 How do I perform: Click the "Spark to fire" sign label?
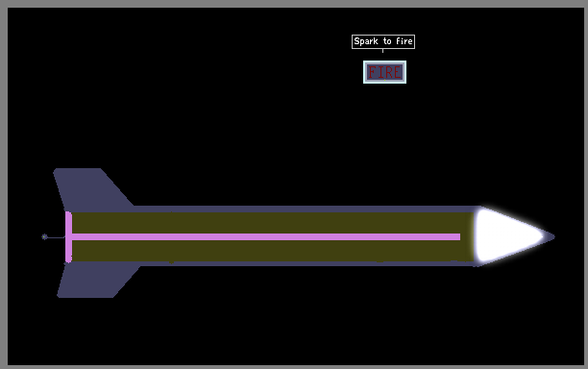pyautogui.click(x=383, y=41)
